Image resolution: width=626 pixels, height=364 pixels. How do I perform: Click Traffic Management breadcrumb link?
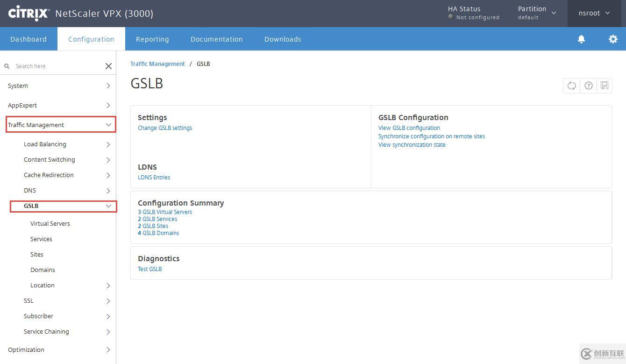pos(157,64)
